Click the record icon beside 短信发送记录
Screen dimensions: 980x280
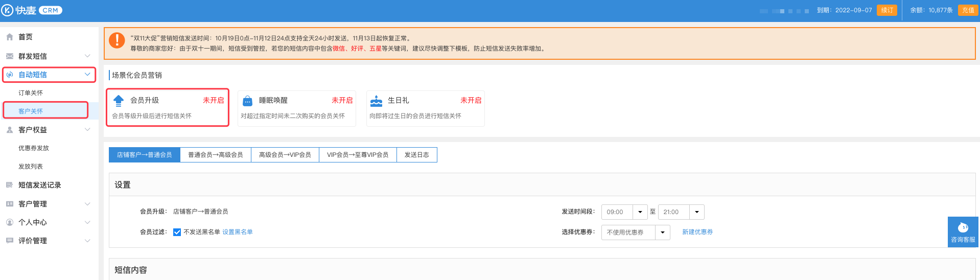(10, 185)
